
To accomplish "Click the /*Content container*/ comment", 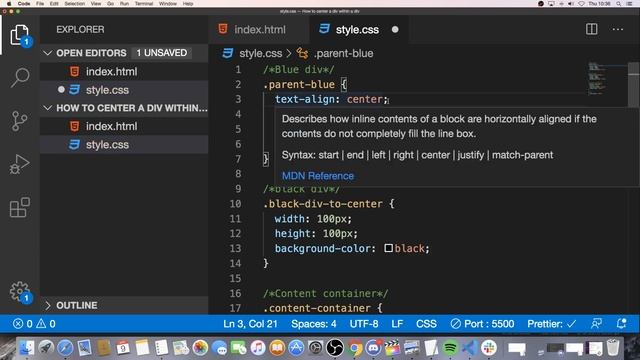I will click(326, 293).
